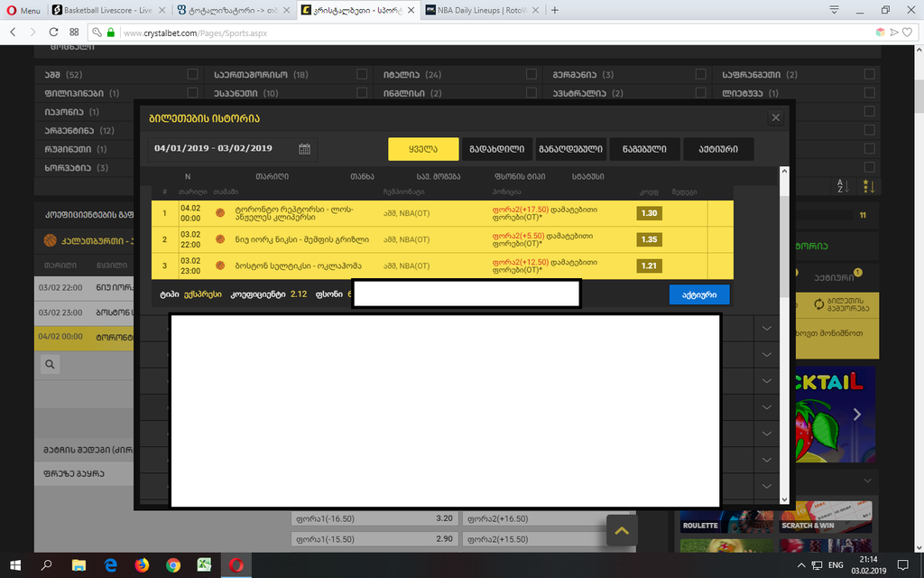Tick the ესპანეთი (10) checkbox
The height and width of the screenshot is (578, 924).
[362, 93]
